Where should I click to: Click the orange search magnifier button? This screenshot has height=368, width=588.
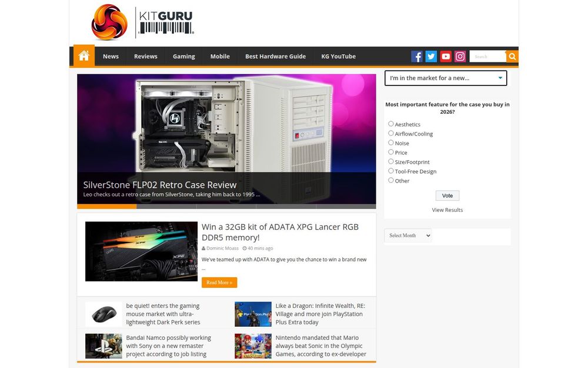coord(512,57)
